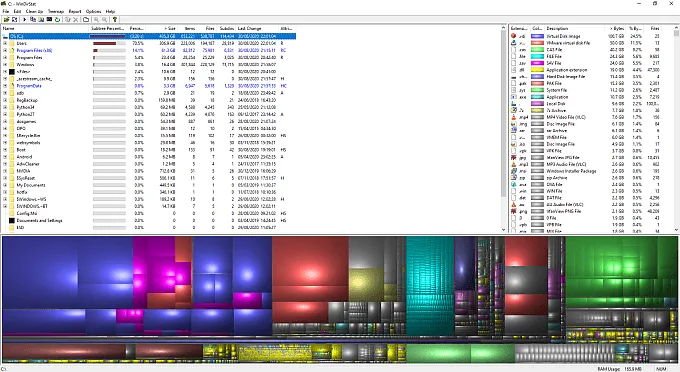
Task: Click the IrfanView icon for .jpg row
Action: 513,157
